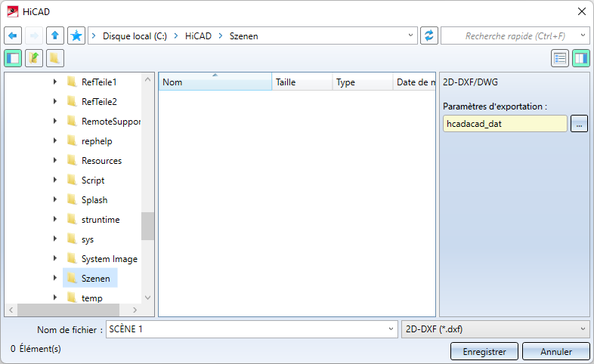The width and height of the screenshot is (594, 364).
Task: Click Szenen in the address path
Action: click(x=243, y=36)
